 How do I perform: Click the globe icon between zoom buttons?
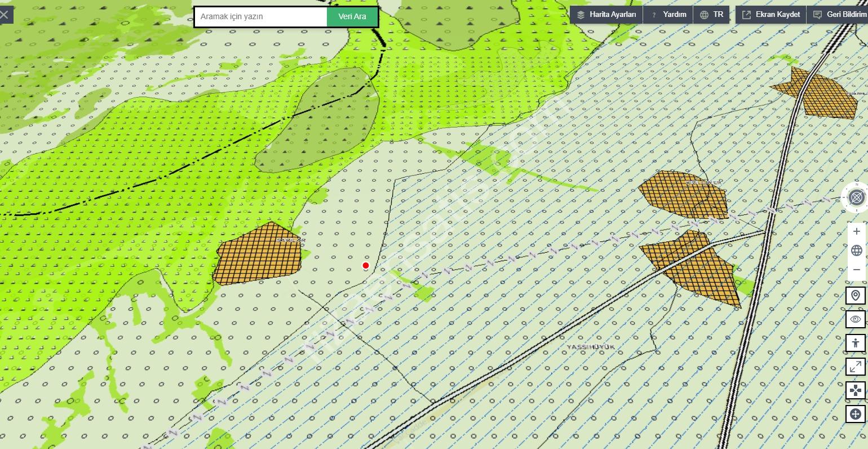(x=856, y=251)
